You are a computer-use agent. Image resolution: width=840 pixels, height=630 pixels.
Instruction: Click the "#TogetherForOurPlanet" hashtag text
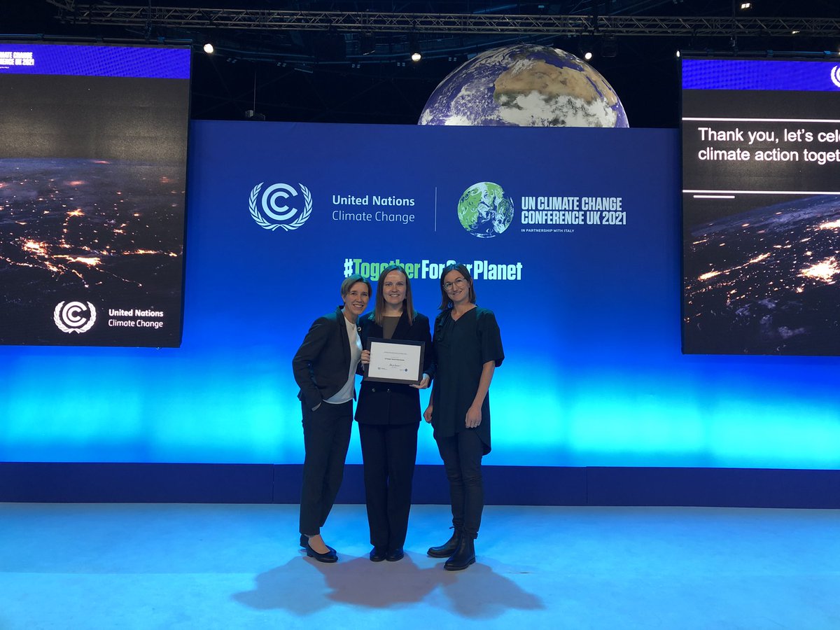click(433, 269)
